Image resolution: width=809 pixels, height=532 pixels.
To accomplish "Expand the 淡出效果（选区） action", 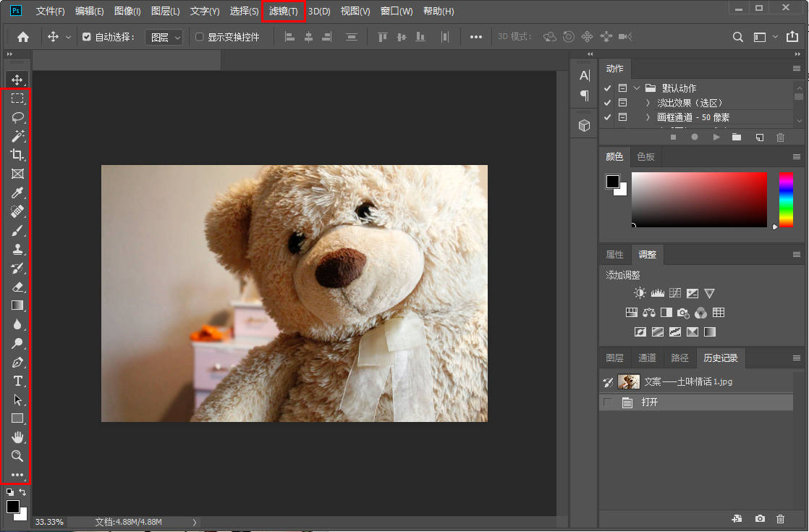I will coord(648,103).
